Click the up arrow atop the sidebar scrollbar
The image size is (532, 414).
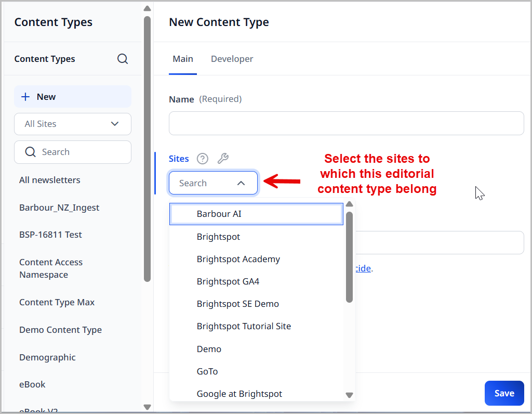coord(147,8)
